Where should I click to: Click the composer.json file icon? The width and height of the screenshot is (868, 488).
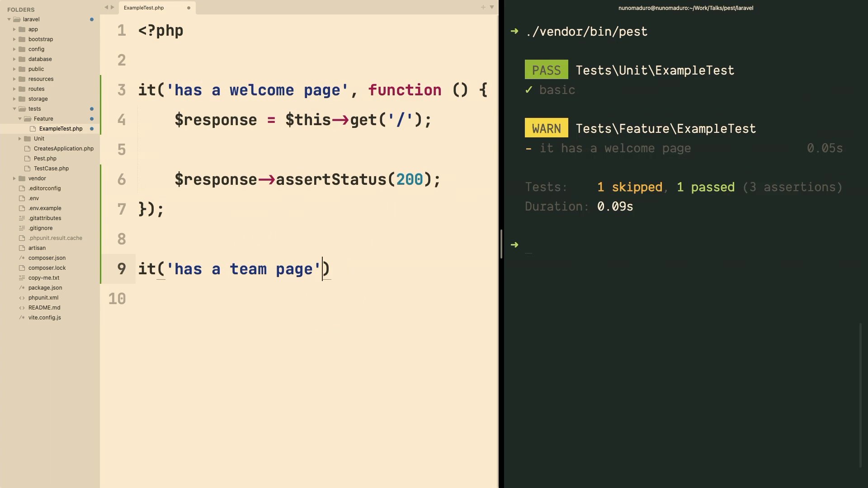22,258
